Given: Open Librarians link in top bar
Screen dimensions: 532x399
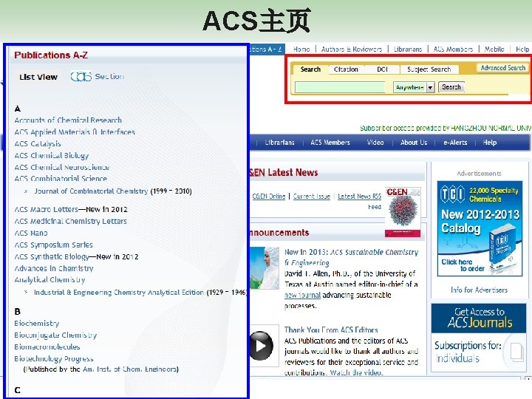Looking at the screenshot, I should (x=408, y=50).
